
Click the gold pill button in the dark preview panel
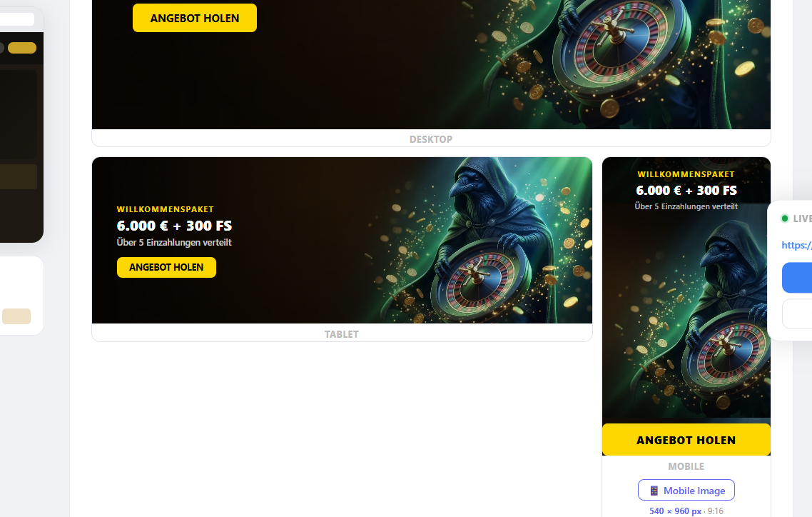(x=22, y=48)
